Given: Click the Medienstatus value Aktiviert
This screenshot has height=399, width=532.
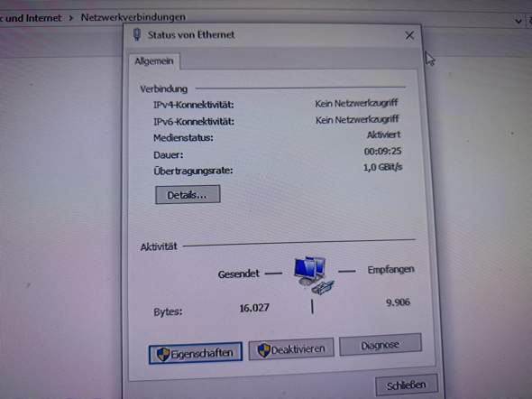Looking at the screenshot, I should click(x=383, y=135).
